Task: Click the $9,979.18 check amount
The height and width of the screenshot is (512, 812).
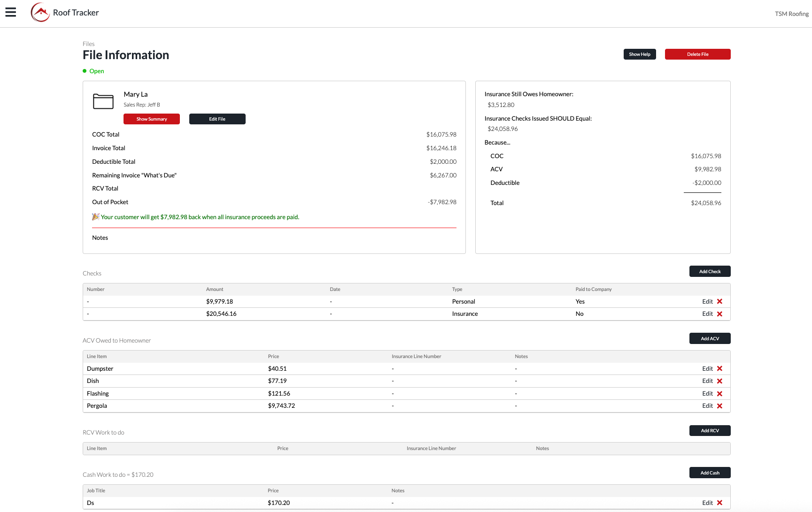Action: coord(219,302)
